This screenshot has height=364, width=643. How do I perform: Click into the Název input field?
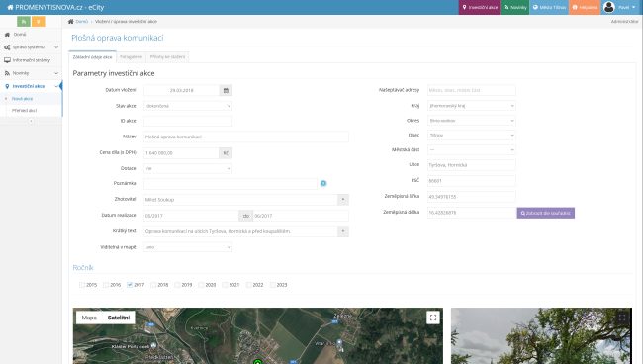tap(246, 136)
